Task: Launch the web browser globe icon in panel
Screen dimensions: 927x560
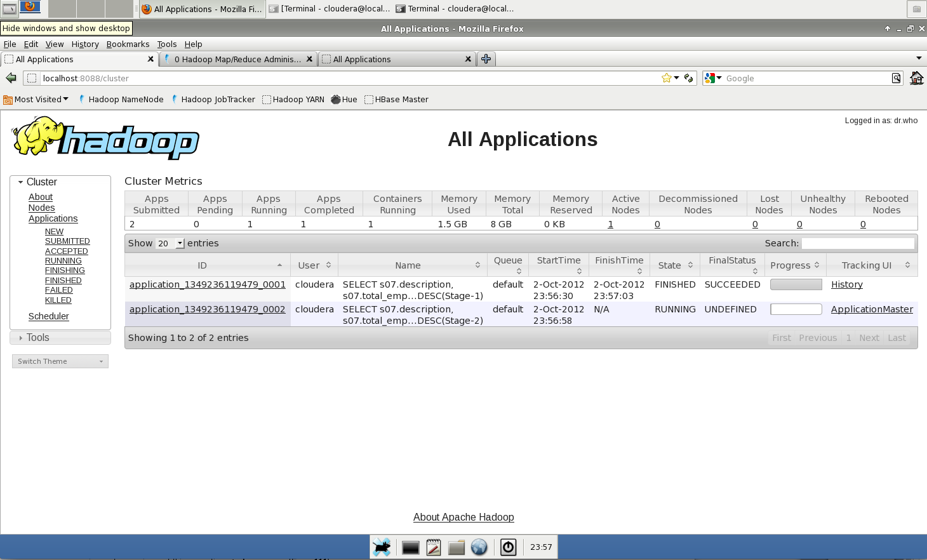Action: point(479,547)
